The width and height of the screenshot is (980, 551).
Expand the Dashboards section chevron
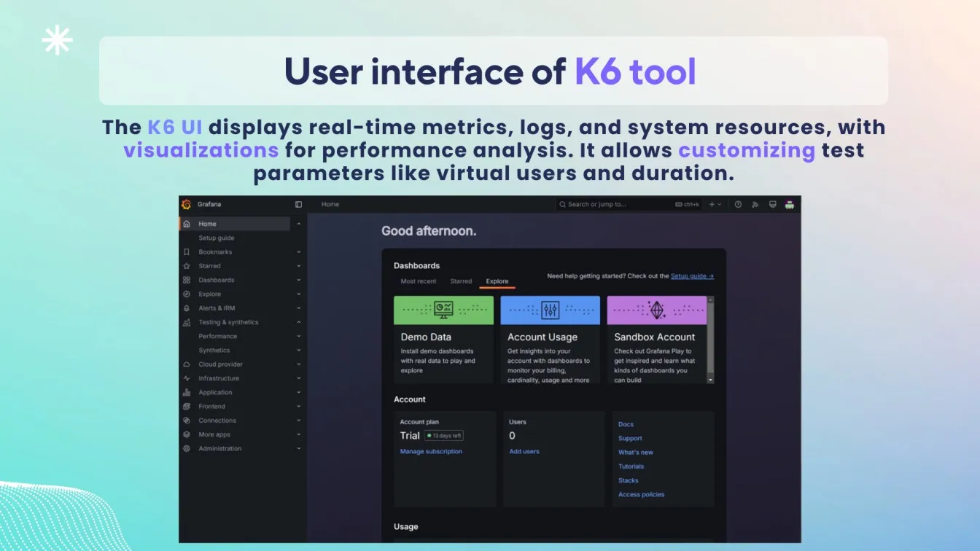point(299,280)
